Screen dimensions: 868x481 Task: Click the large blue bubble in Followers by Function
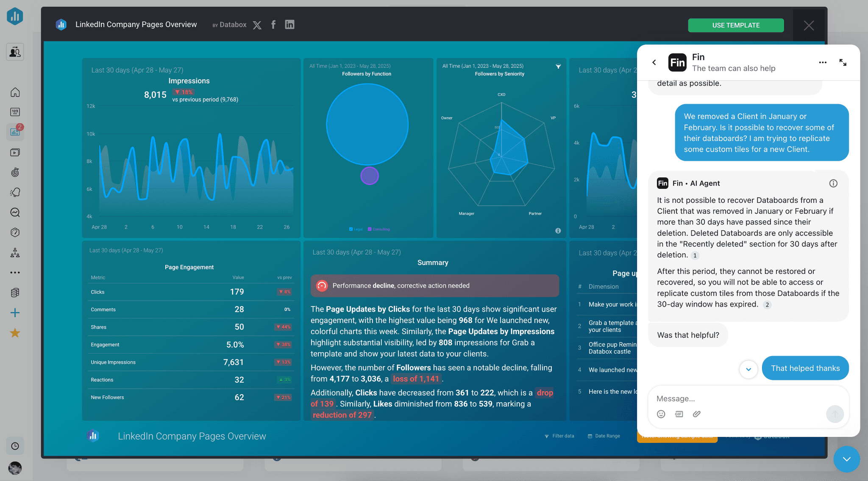[367, 124]
